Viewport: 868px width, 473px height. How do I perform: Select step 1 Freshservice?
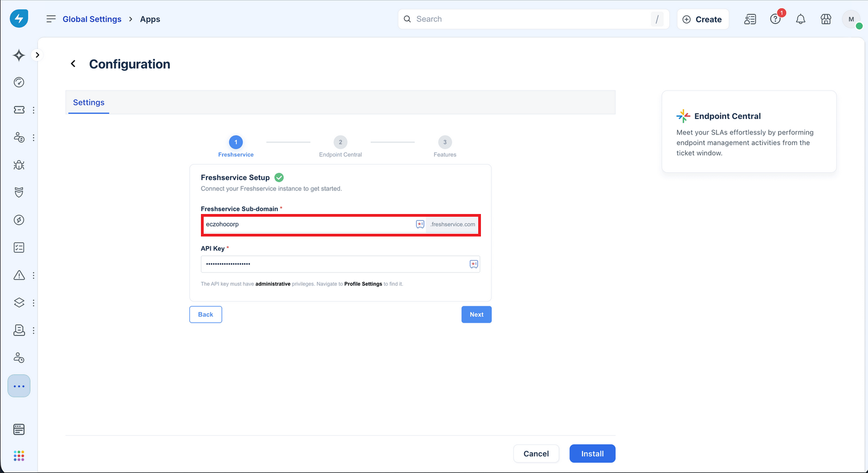pos(236,147)
